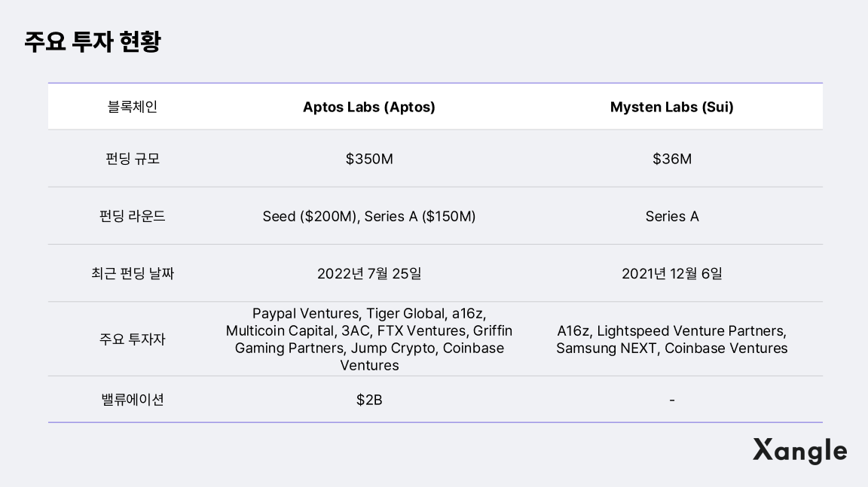Image resolution: width=868 pixels, height=487 pixels.
Task: Click the $36M funding amount
Action: [671, 159]
